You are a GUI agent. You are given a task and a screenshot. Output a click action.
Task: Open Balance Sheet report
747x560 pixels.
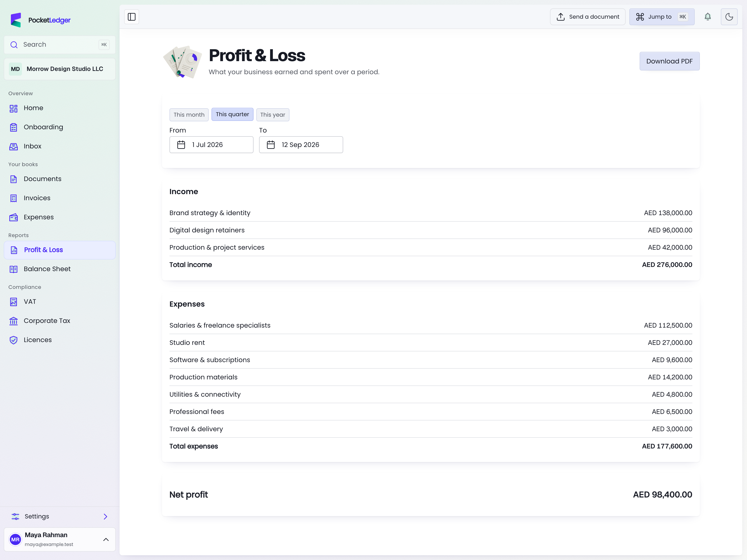(60, 269)
